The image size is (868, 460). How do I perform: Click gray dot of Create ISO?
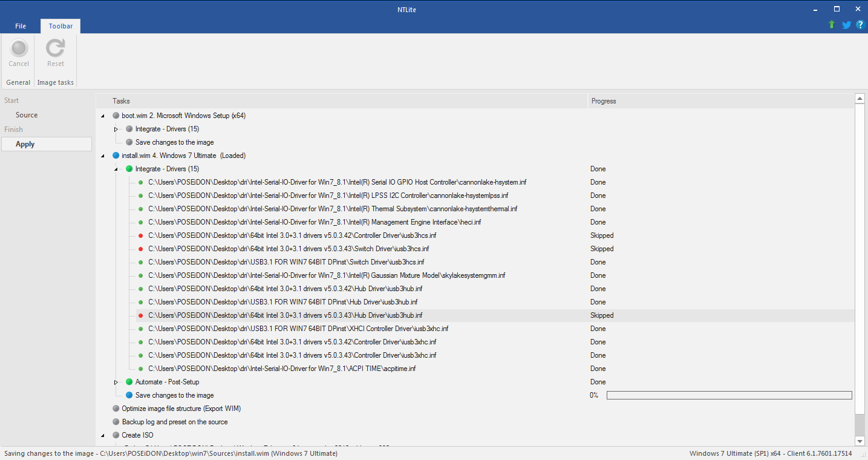click(x=116, y=435)
